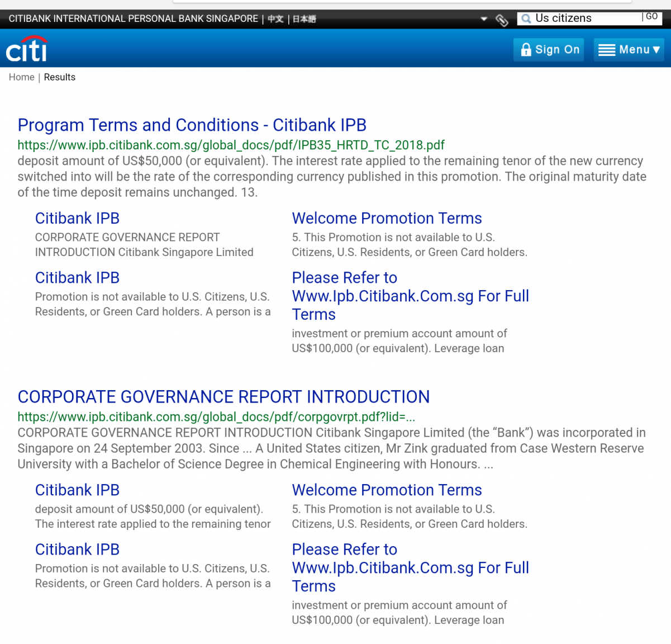Open first Welcome Promotion Terms link
Image resolution: width=671 pixels, height=644 pixels.
click(387, 219)
